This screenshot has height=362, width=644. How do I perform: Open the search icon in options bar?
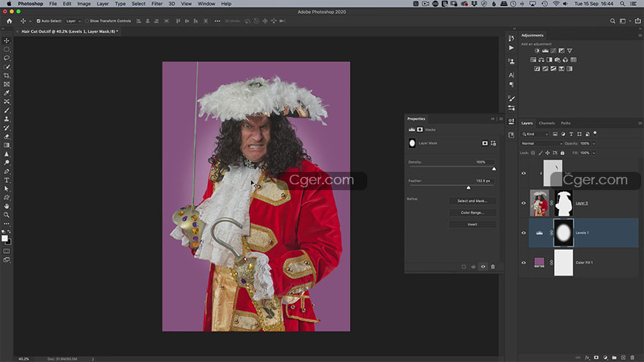[x=613, y=21]
